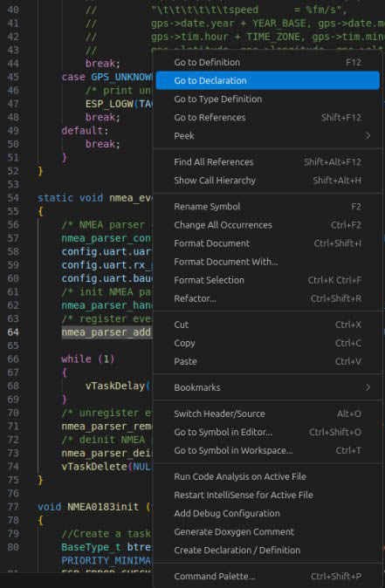Click 'case GPS_UNKNOW' line
This screenshot has height=588, width=385.
107,78
